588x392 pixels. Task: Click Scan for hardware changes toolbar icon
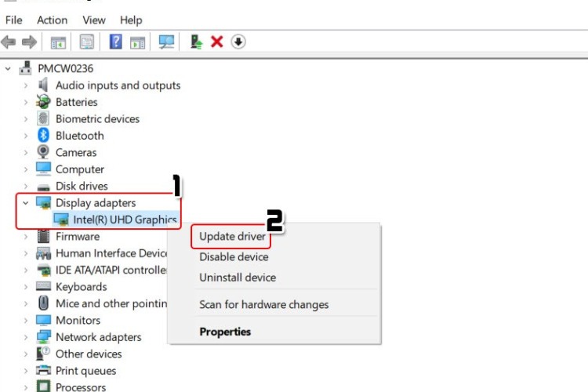click(x=166, y=42)
